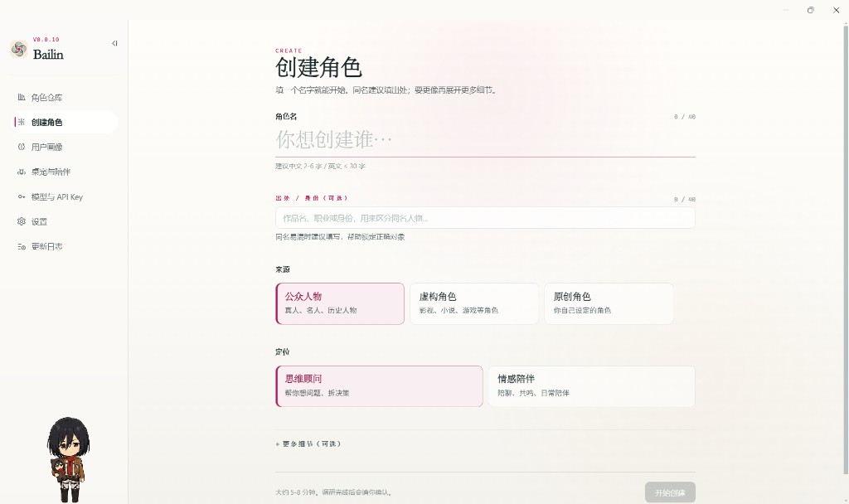
Task: Click the 定位 section label
Action: [283, 351]
